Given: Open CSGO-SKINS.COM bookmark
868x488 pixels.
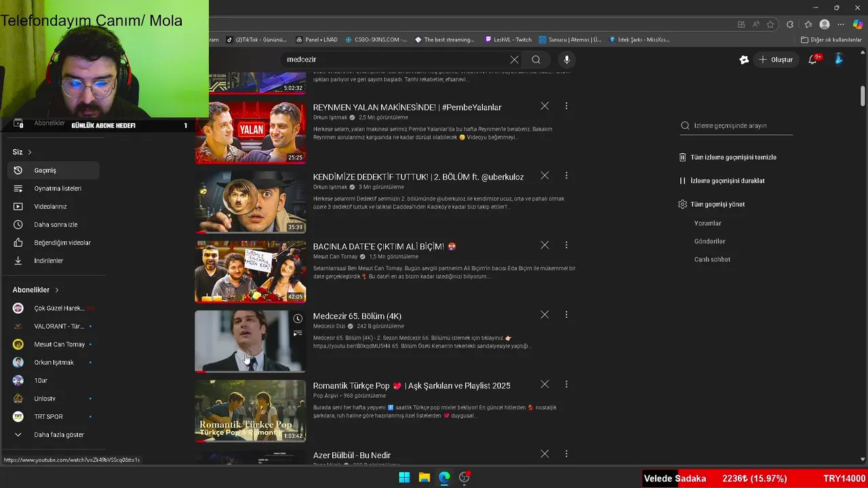Looking at the screenshot, I should pos(376,40).
